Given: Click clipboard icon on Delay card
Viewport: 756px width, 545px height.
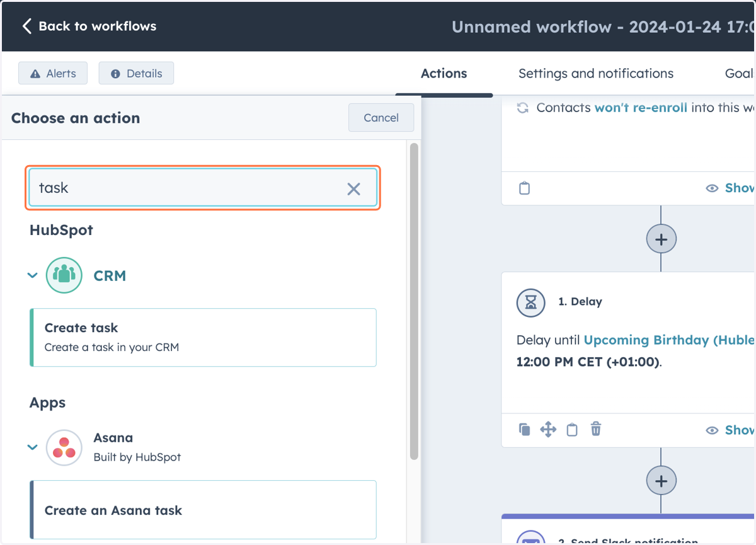Looking at the screenshot, I should pyautogui.click(x=572, y=430).
